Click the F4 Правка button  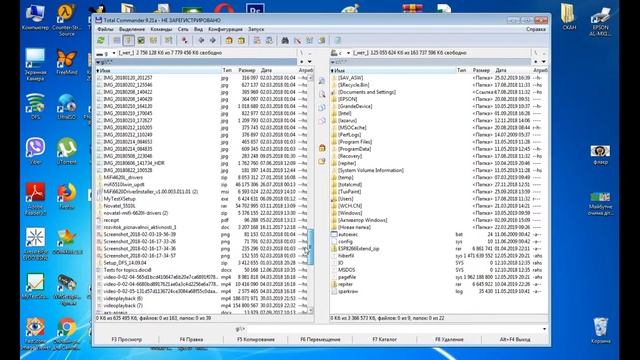tap(191, 339)
